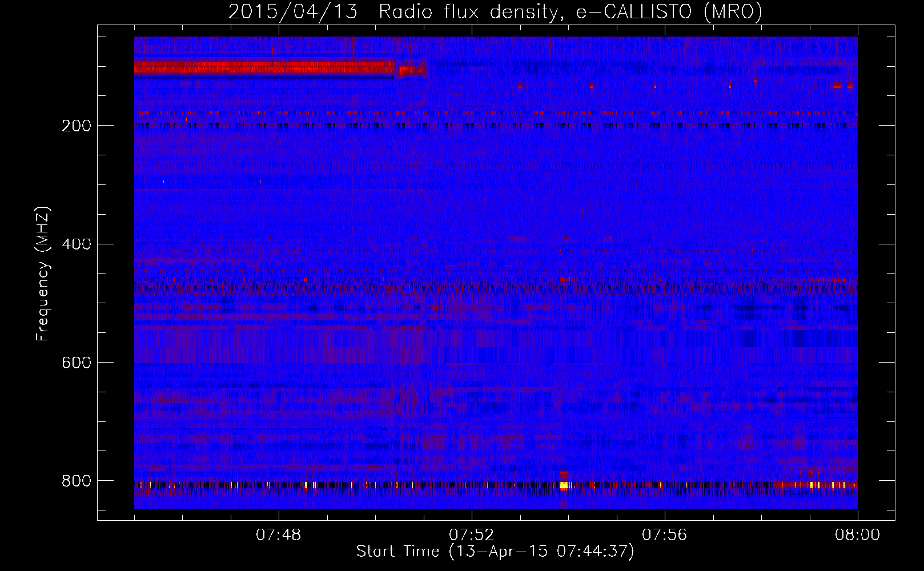Click the 08:00 time tick label
Screen dimensions: 924x571
tap(858, 535)
